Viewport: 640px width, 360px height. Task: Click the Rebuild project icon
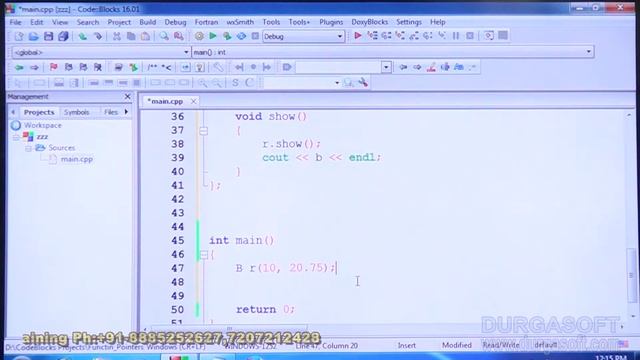[x=241, y=36]
